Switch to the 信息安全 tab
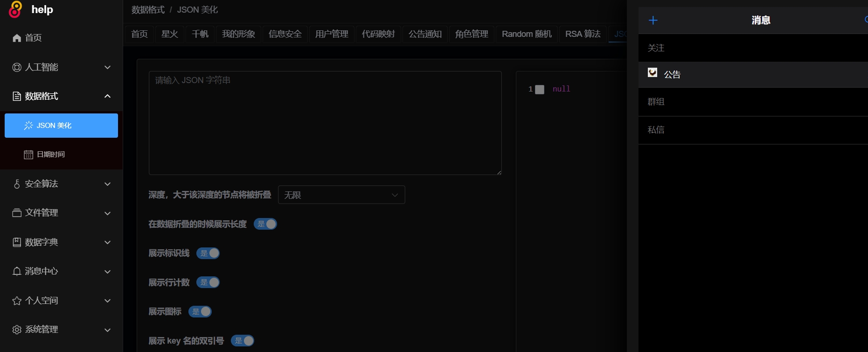Viewport: 868px width, 352px height. coord(285,34)
